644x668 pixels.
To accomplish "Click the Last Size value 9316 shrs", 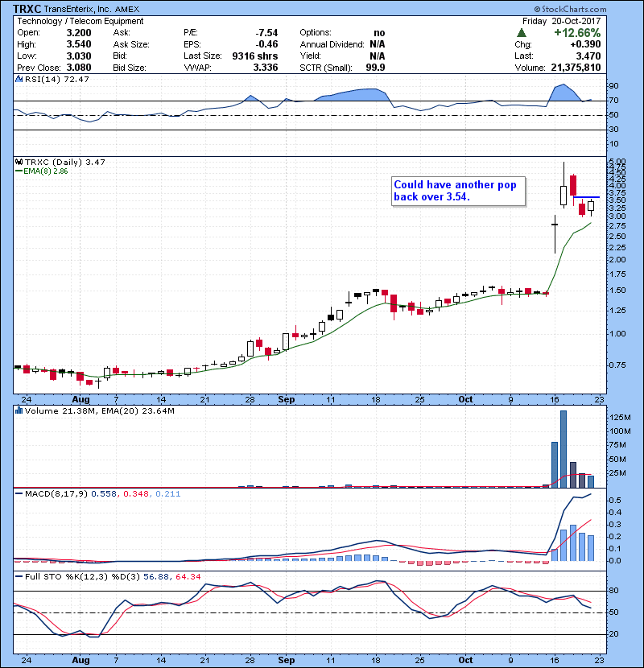I will 255,56.
